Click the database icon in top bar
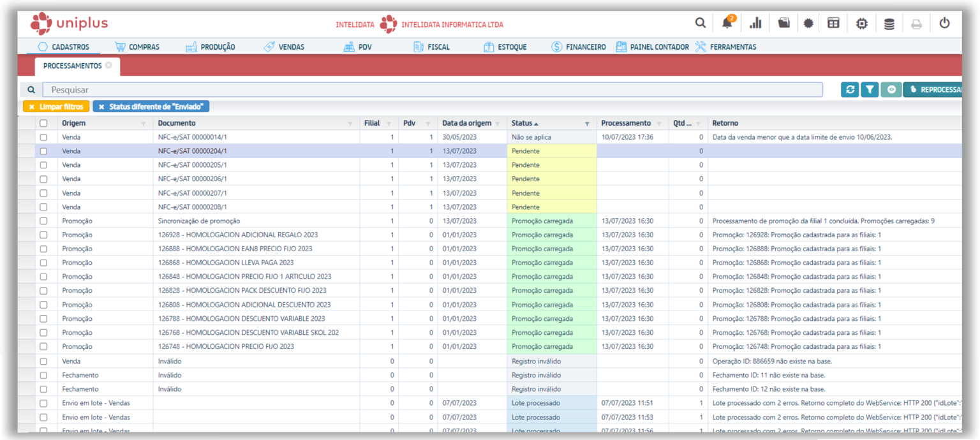980x440 pixels. (889, 24)
